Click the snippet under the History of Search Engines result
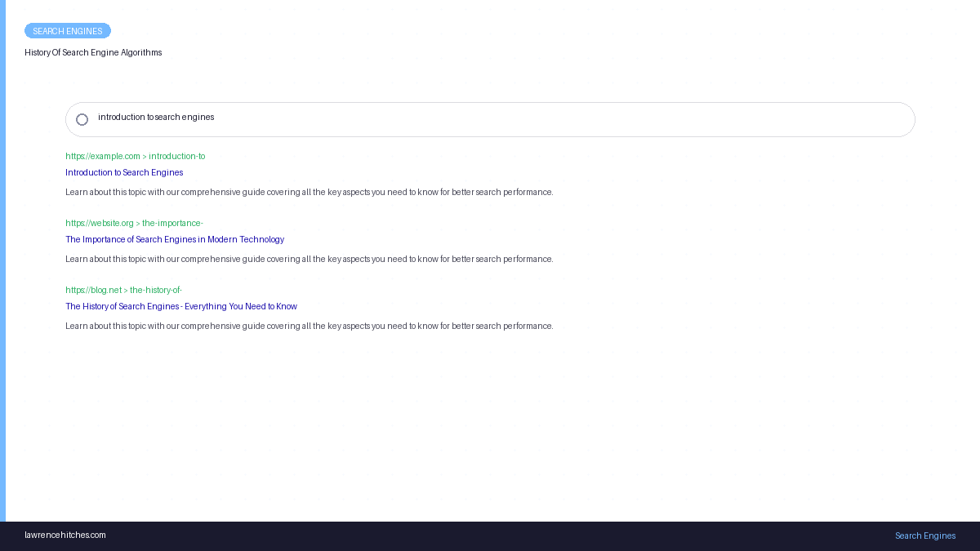The width and height of the screenshot is (980, 551). [x=309, y=327]
